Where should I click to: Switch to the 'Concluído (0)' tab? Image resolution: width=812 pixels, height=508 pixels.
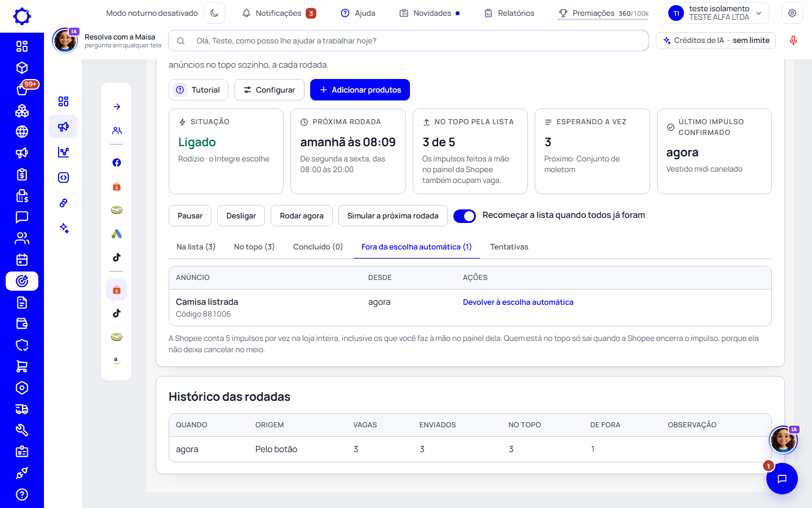318,247
